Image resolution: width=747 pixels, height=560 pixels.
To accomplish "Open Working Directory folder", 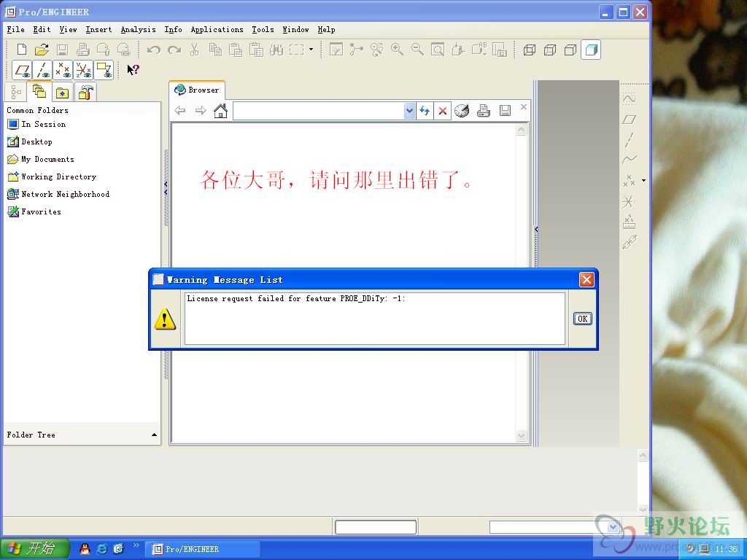I will tap(52, 176).
